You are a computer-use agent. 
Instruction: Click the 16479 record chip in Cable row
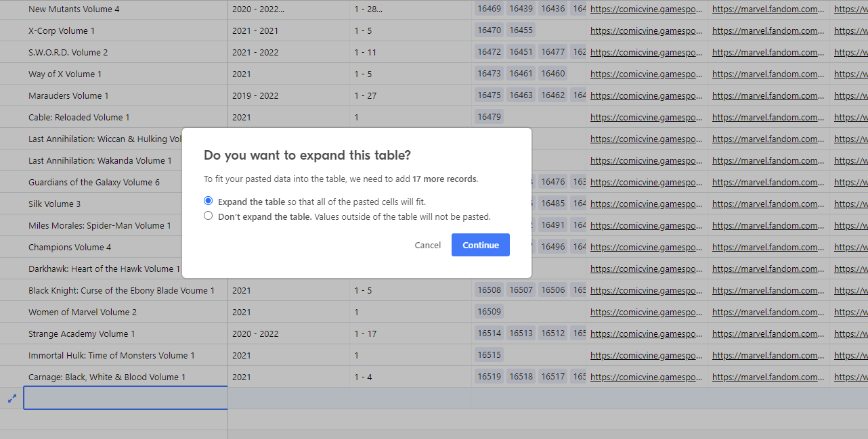click(x=489, y=116)
